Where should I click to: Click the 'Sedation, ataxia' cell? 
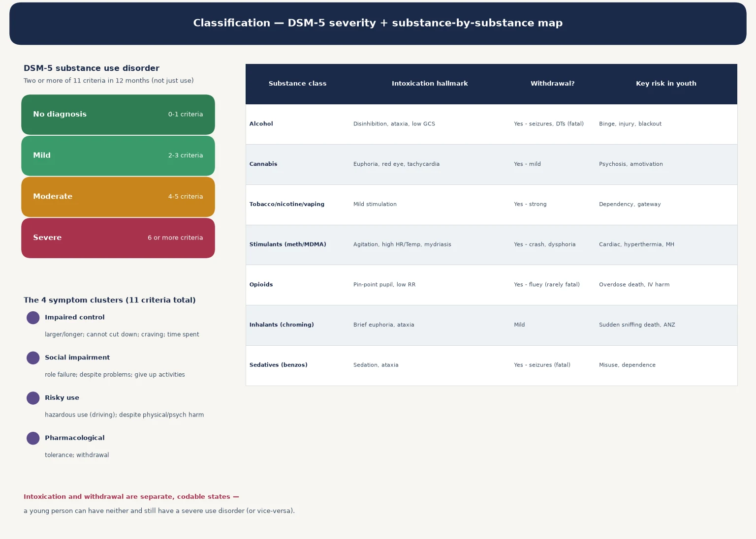coord(376,365)
